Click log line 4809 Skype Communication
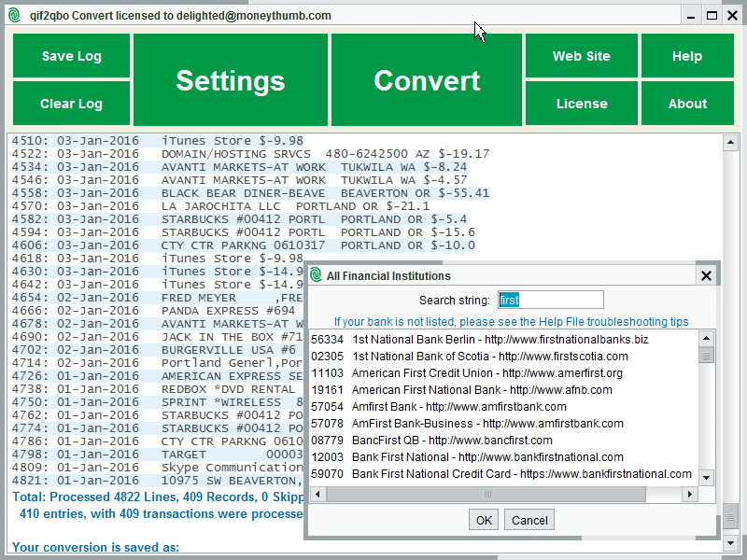 [157, 468]
